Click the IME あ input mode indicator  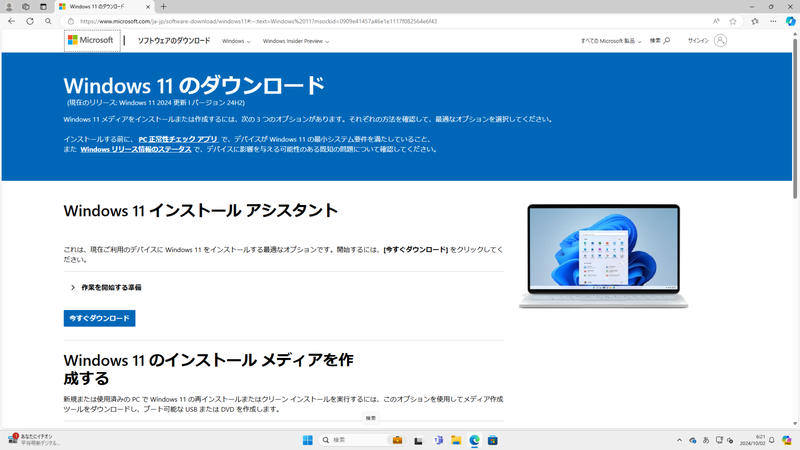(x=706, y=440)
